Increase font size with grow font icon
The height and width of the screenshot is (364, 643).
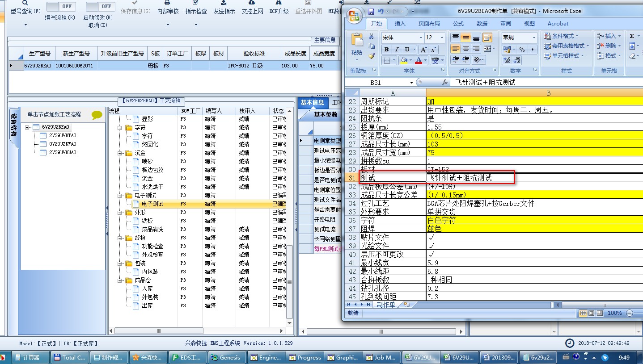[x=423, y=50]
